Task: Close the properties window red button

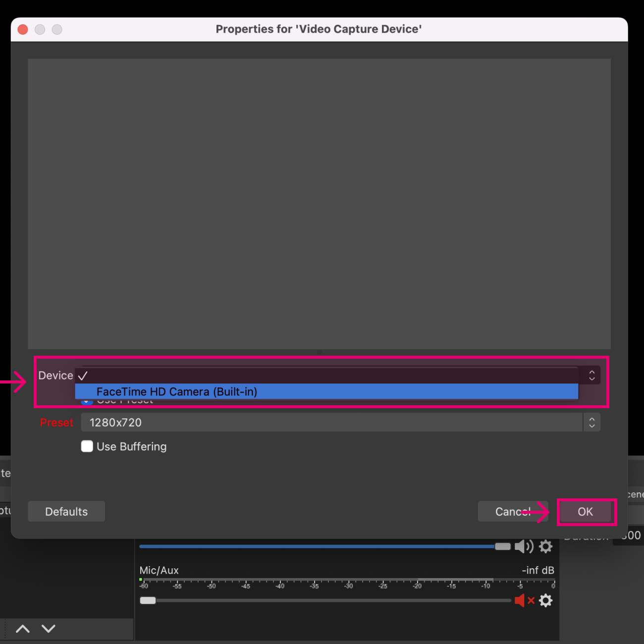Action: tap(23, 29)
